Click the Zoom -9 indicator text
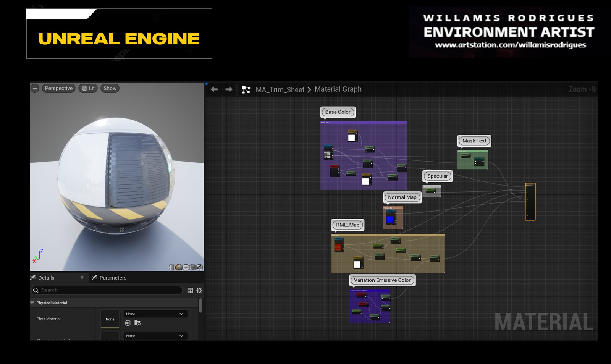This screenshot has height=364, width=611. (582, 89)
